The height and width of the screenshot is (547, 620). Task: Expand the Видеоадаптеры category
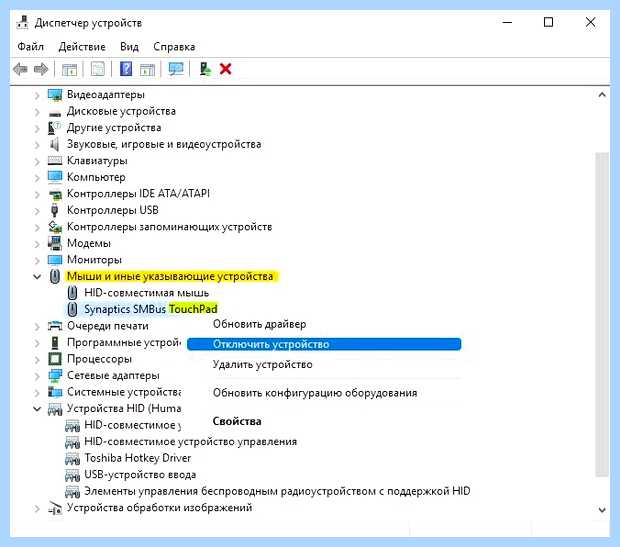click(37, 95)
